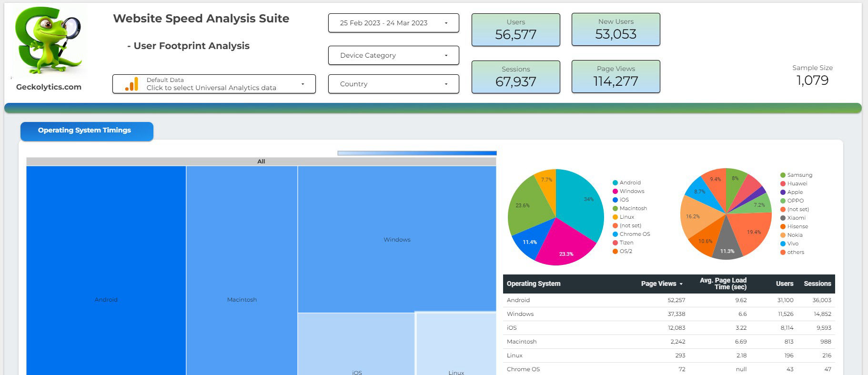868x375 pixels.
Task: Sort by Sessions column header
Action: (818, 284)
